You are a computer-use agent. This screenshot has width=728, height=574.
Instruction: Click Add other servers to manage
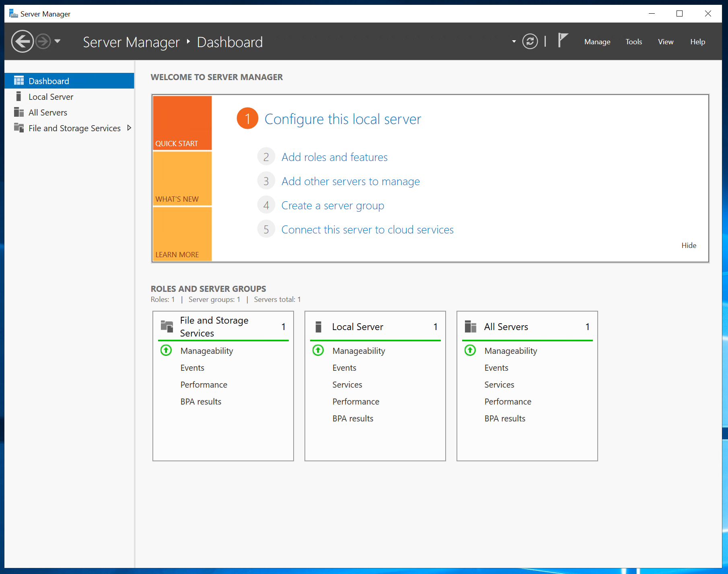pyautogui.click(x=350, y=181)
